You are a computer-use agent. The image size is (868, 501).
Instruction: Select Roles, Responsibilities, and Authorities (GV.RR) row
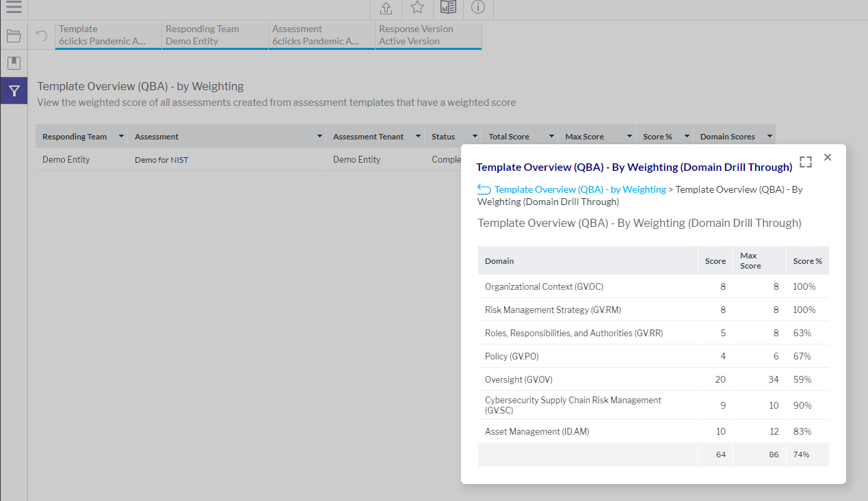tap(653, 333)
